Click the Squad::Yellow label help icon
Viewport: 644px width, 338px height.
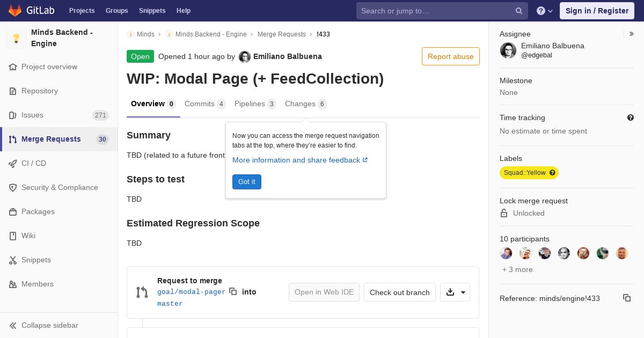tap(552, 173)
